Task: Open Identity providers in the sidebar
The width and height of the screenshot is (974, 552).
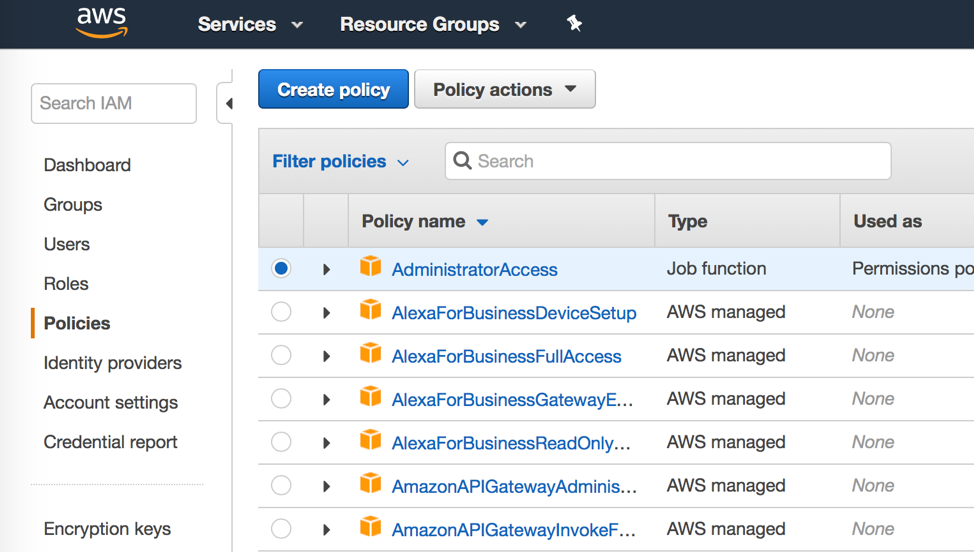Action: [x=112, y=363]
